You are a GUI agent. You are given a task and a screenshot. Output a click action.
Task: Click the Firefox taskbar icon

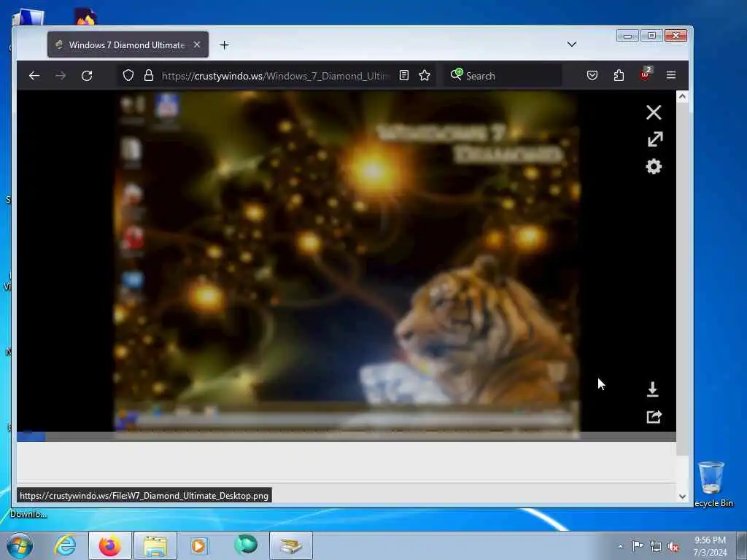(x=110, y=545)
